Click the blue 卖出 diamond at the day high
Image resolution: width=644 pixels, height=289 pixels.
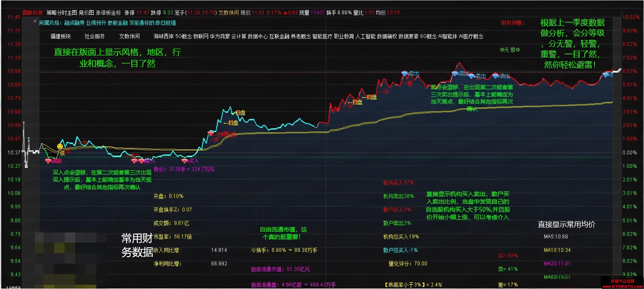point(455,73)
